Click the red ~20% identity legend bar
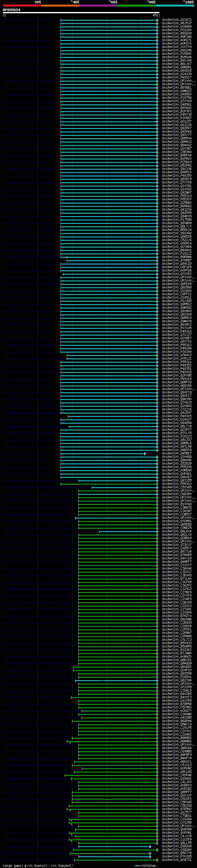 point(22,6)
